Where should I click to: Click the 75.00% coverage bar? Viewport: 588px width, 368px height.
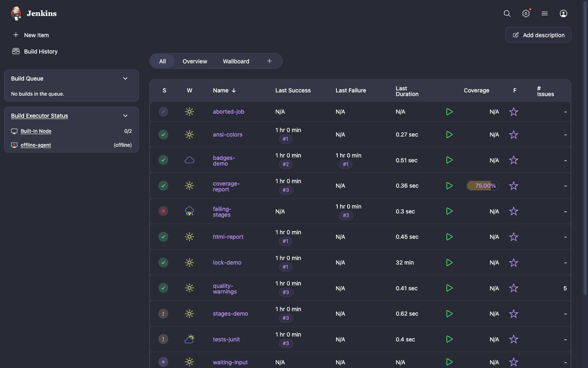(483, 186)
